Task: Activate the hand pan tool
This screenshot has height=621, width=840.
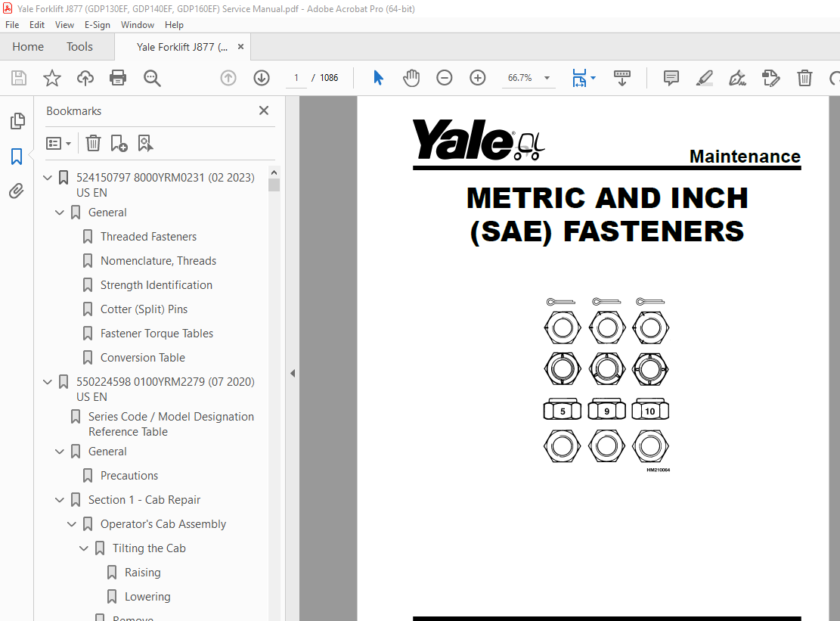Action: pos(411,78)
